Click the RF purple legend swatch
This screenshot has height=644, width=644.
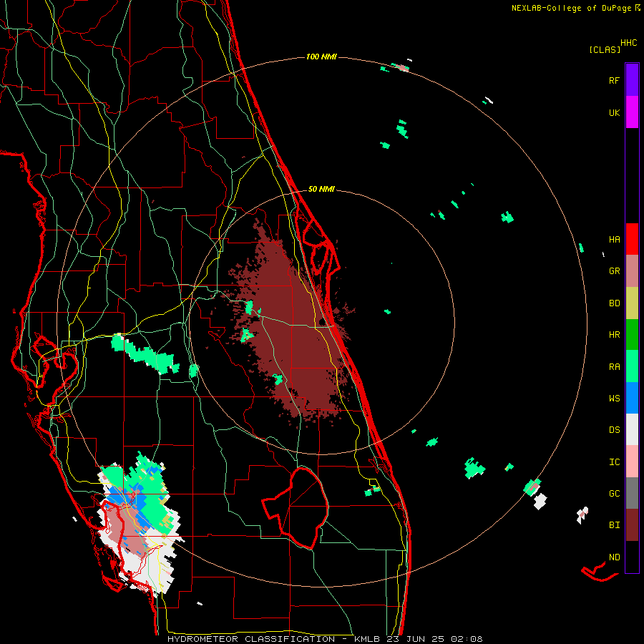pos(632,80)
